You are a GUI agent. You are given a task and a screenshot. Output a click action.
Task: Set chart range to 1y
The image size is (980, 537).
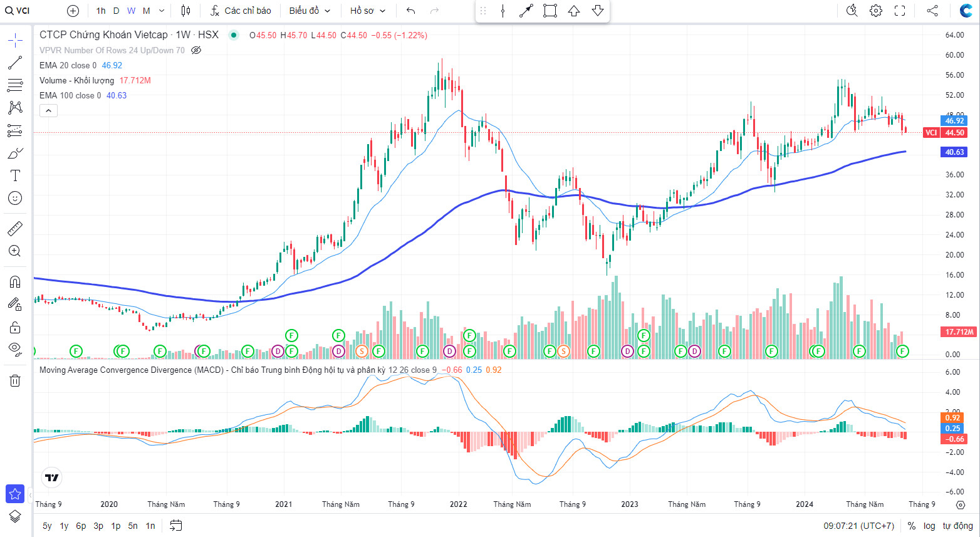tap(64, 526)
